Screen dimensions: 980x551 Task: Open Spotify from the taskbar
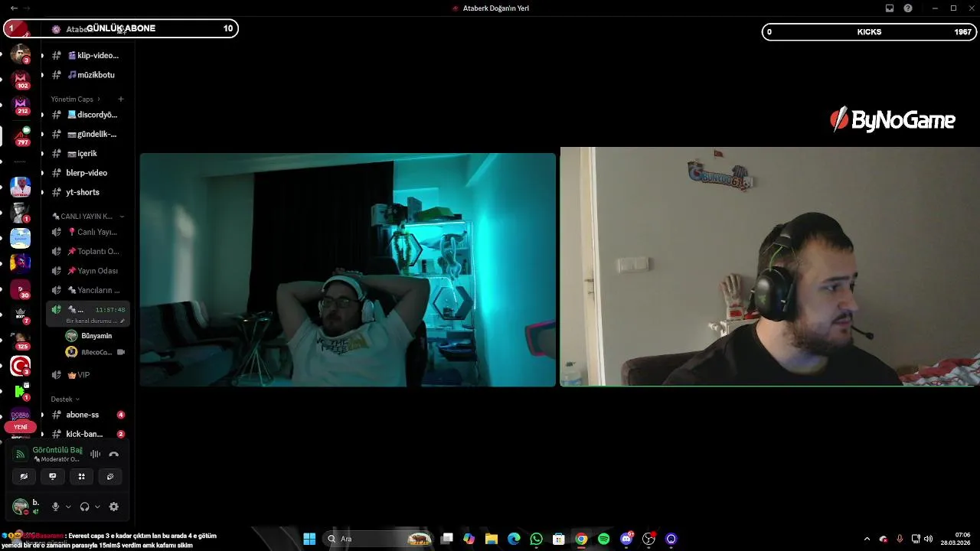(603, 539)
